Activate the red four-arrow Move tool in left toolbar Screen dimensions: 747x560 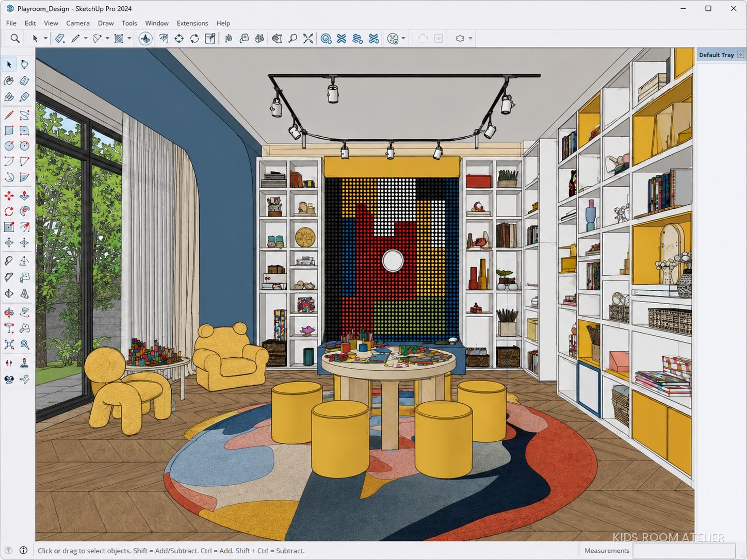[9, 196]
